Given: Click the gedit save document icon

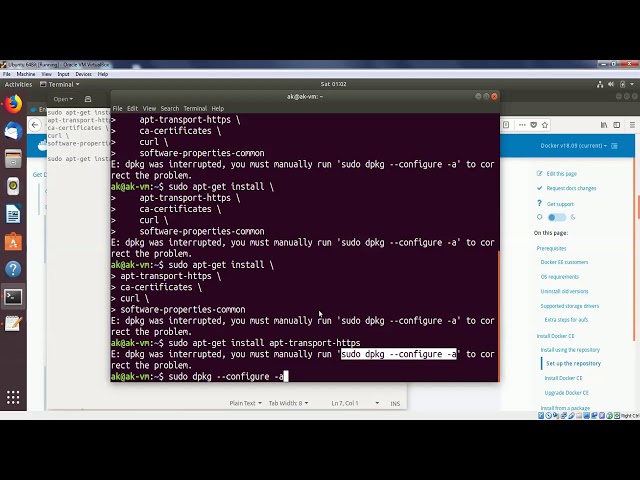Looking at the screenshot, I should [88, 99].
